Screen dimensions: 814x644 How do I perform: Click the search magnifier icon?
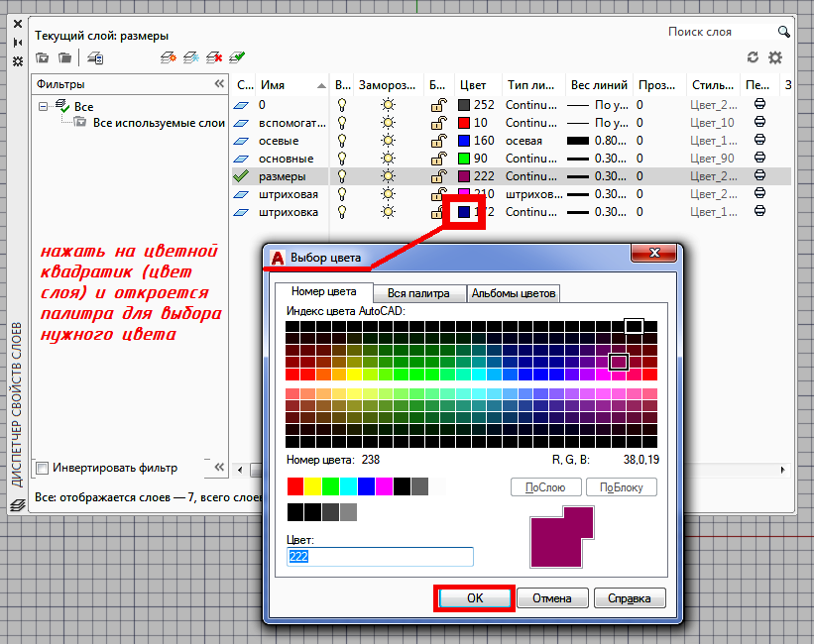point(784,32)
